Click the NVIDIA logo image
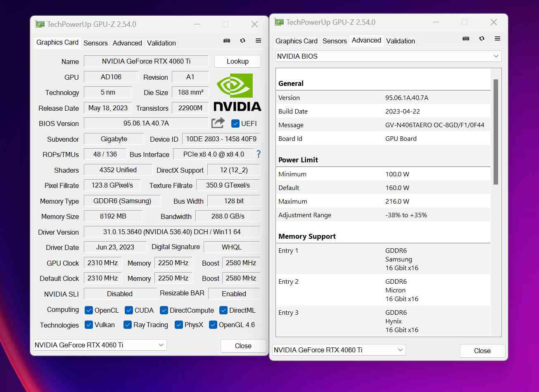The height and width of the screenshot is (392, 539). point(237,93)
